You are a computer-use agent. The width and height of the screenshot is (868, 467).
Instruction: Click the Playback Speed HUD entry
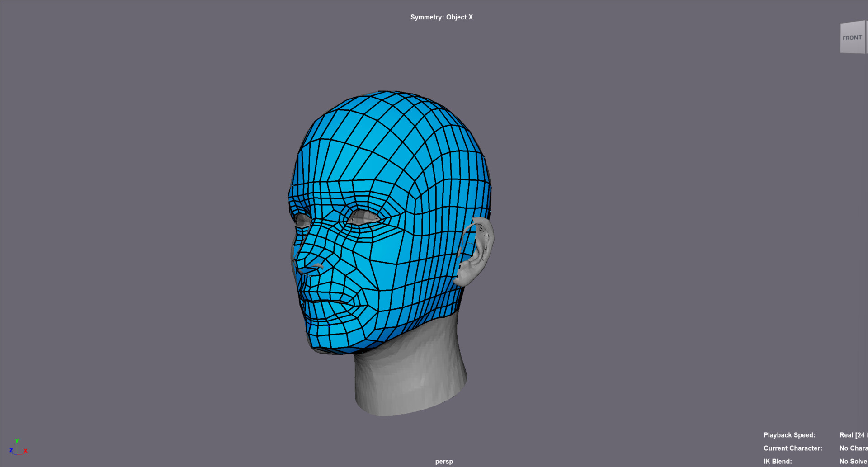tap(789, 435)
